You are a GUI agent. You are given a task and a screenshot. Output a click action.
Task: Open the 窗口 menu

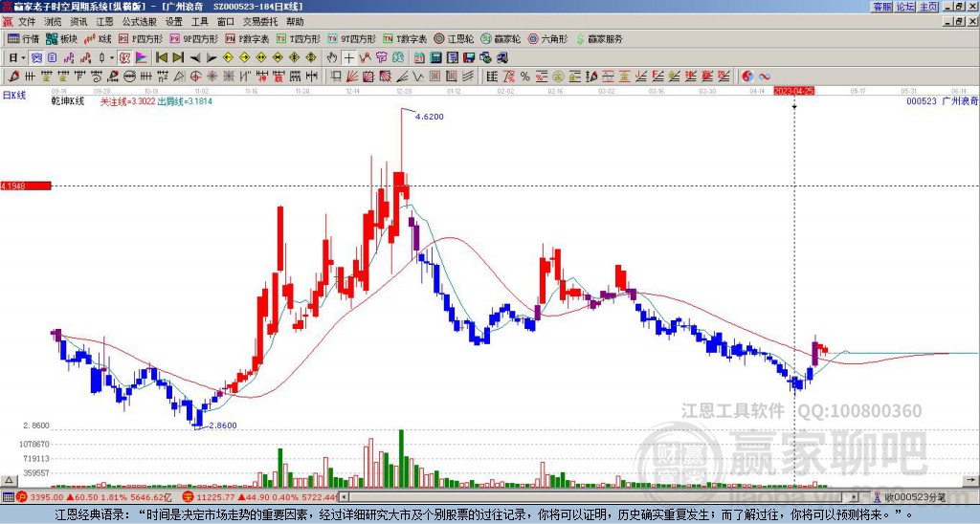pyautogui.click(x=226, y=22)
